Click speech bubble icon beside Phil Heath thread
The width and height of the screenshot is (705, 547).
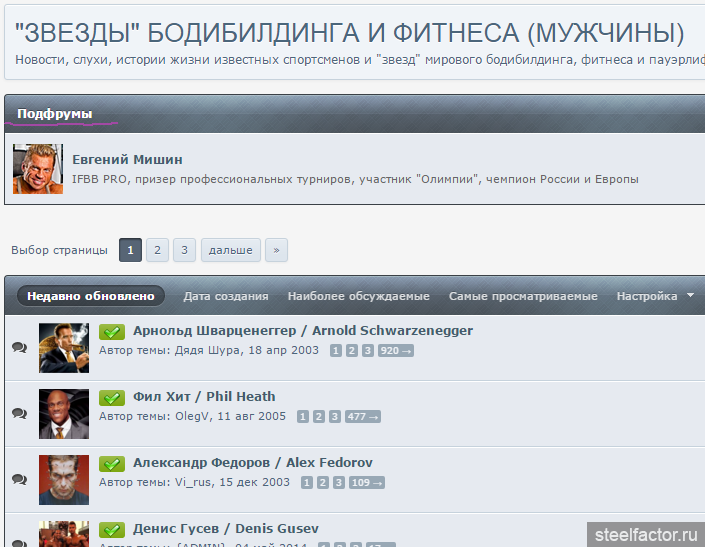pyautogui.click(x=19, y=413)
